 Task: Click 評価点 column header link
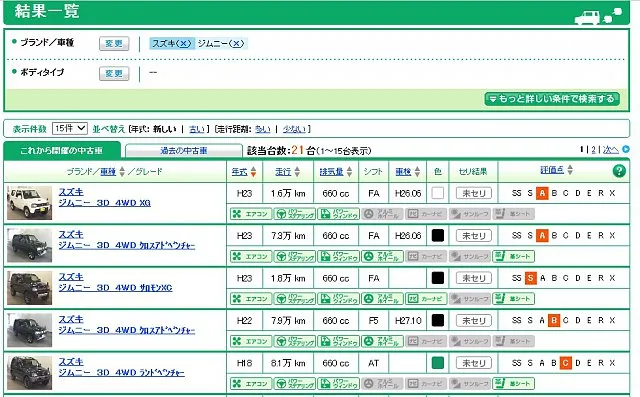point(552,170)
